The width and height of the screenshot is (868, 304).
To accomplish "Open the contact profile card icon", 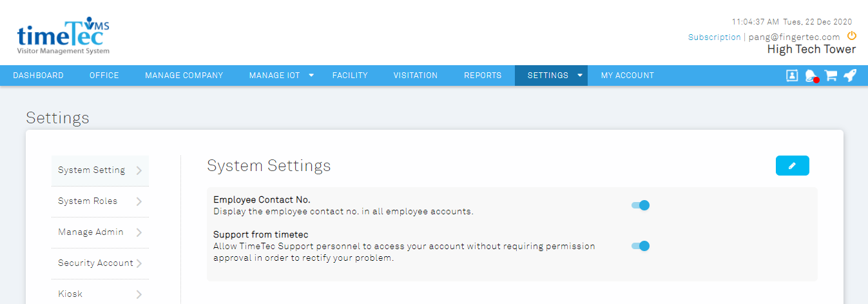I will 792,76.
